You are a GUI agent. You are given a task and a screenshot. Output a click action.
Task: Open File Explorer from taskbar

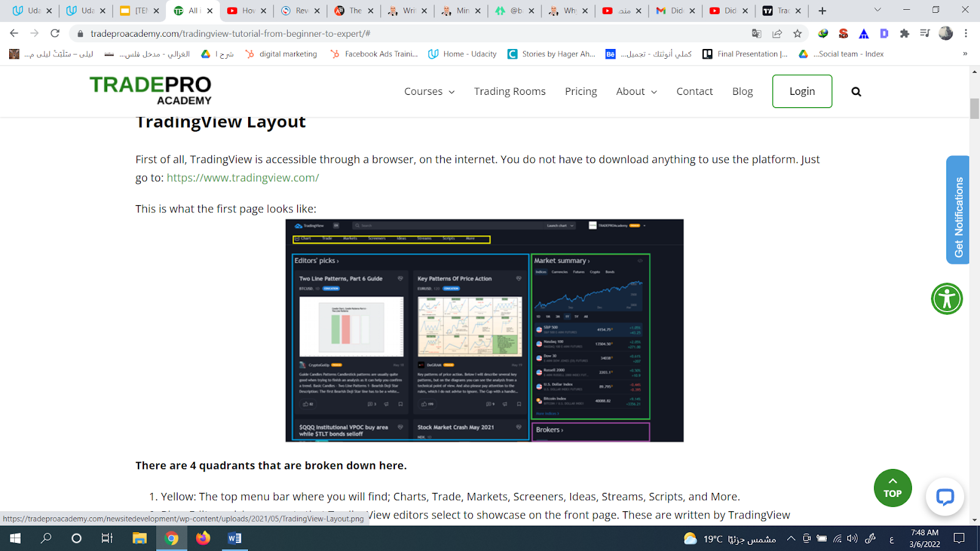pyautogui.click(x=140, y=538)
